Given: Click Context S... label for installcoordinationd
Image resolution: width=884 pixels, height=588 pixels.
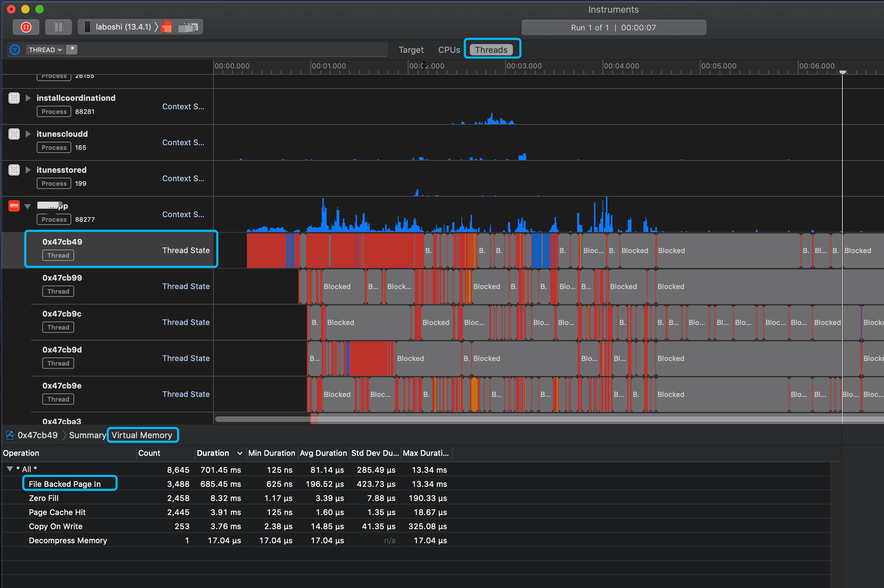Looking at the screenshot, I should click(183, 106).
